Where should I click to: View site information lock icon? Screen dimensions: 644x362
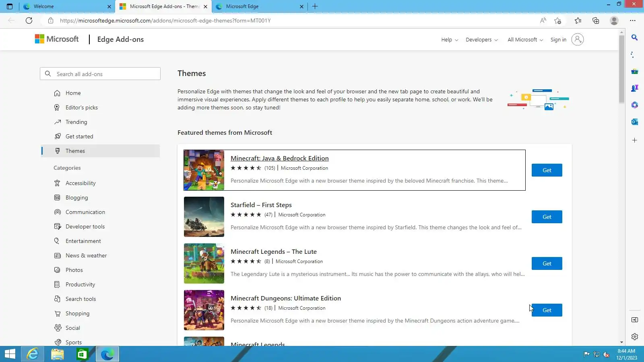click(x=50, y=21)
